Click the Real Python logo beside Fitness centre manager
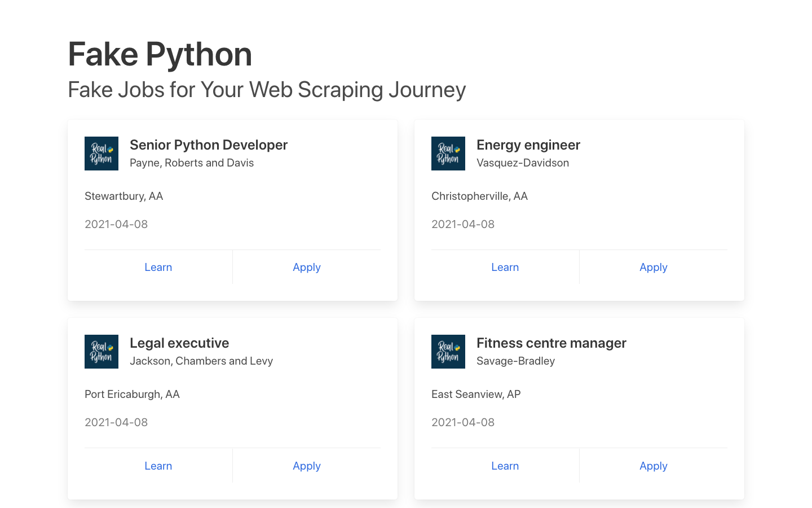 click(448, 351)
